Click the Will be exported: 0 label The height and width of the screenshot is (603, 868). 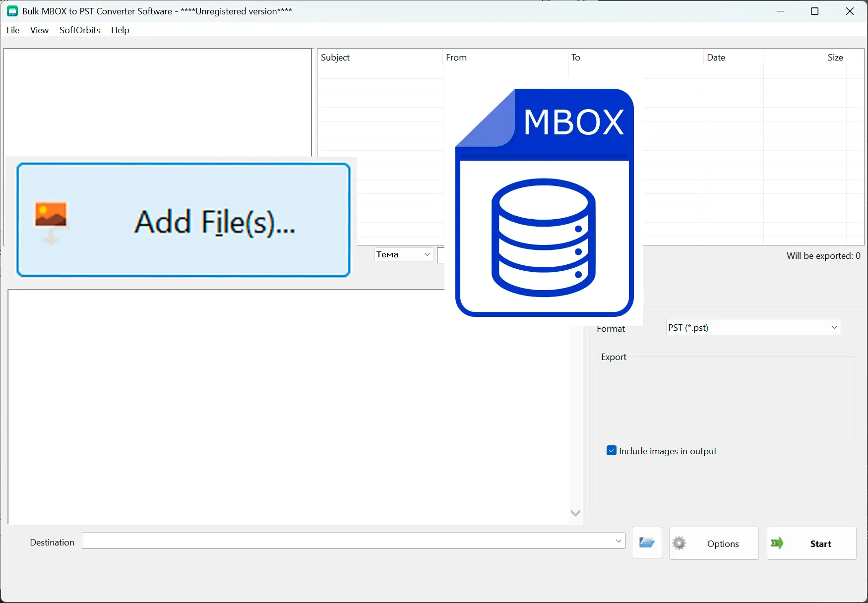(x=823, y=255)
